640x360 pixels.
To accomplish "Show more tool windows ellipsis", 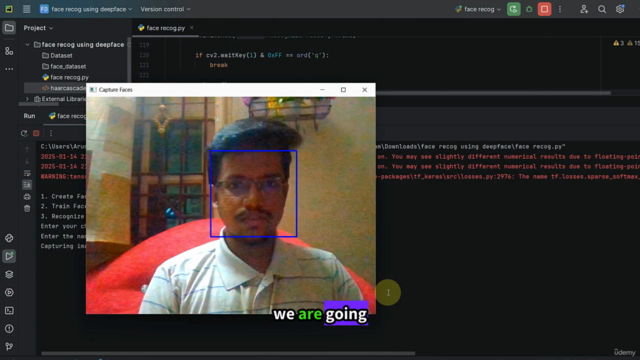I will pos(9,69).
